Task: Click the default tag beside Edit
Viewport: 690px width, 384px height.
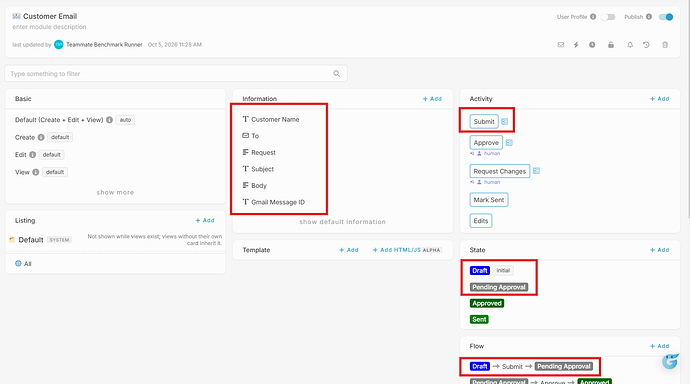Action: tap(51, 155)
